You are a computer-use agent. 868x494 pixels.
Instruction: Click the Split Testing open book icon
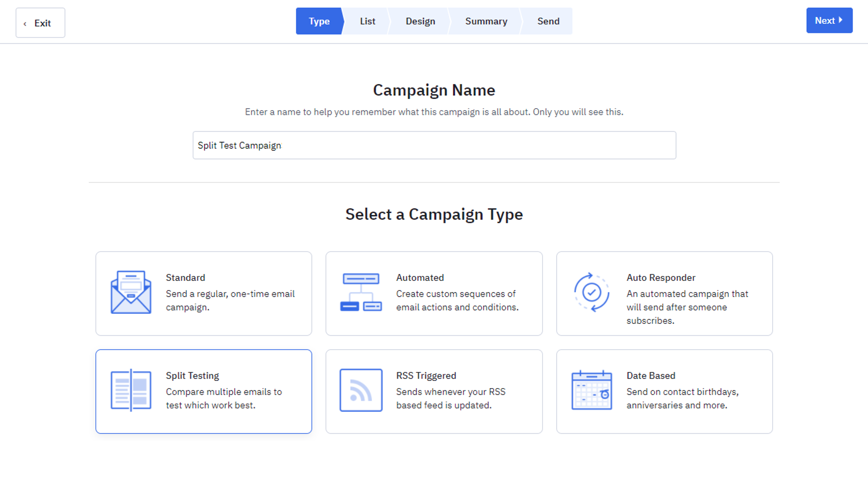pos(130,390)
